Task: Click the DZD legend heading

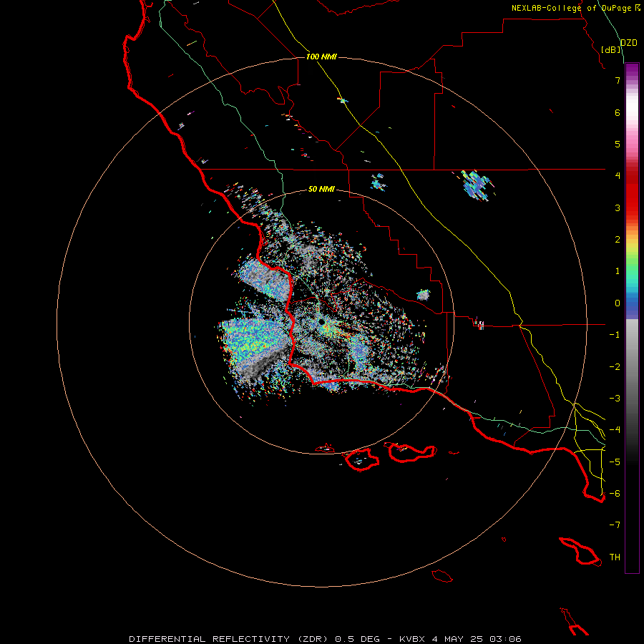Action: (x=628, y=43)
